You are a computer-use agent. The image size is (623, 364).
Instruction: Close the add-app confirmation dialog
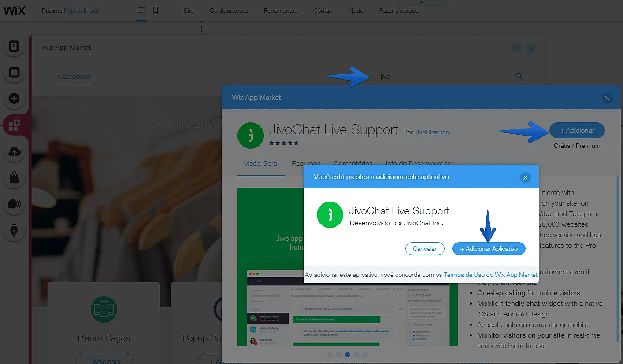(x=525, y=178)
